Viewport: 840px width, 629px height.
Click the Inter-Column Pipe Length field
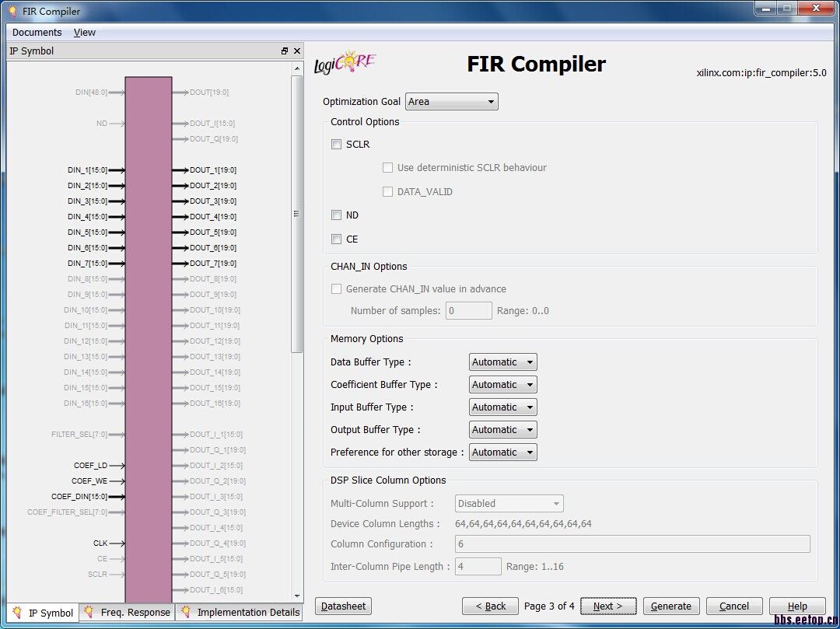coord(478,566)
